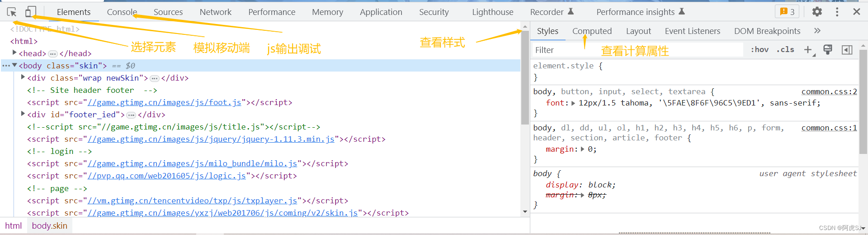Open the skin.js script link
868x235 pixels.
[223, 213]
